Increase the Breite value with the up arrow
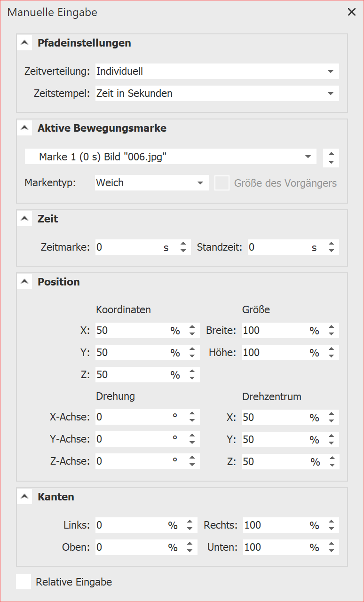Viewport: 364px width, 602px height. [332, 327]
